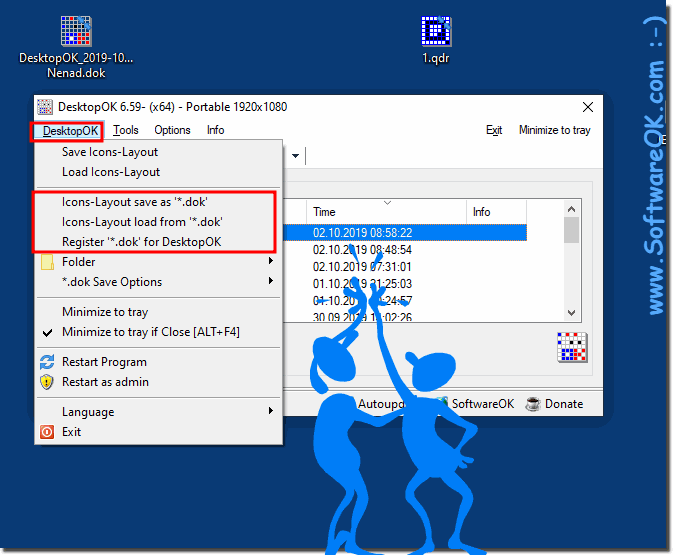The width and height of the screenshot is (673, 555).
Task: Click the red Exit power icon
Action: [x=47, y=432]
